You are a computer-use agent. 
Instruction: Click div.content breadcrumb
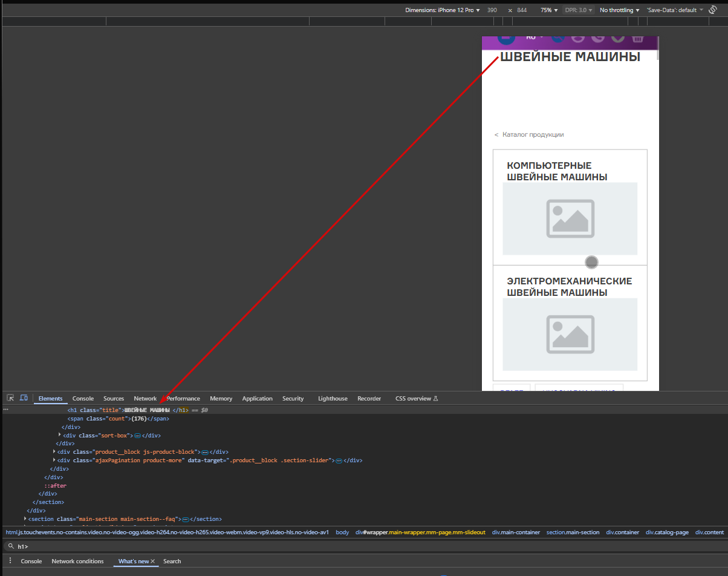(x=709, y=532)
